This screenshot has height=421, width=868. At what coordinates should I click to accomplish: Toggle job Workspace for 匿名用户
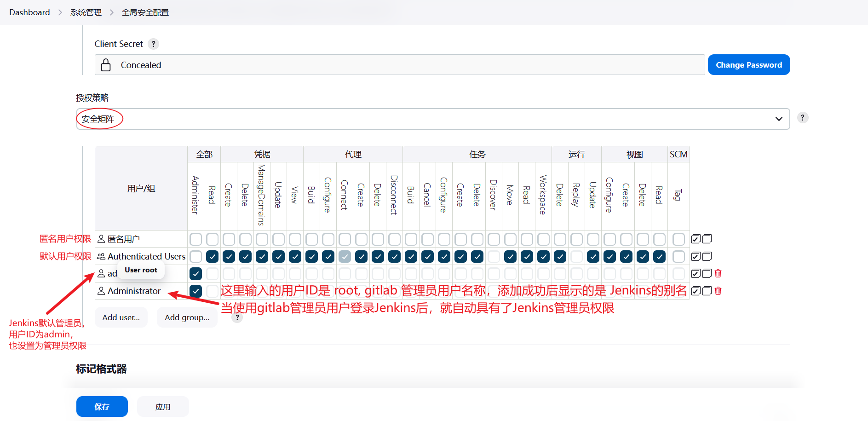point(544,239)
